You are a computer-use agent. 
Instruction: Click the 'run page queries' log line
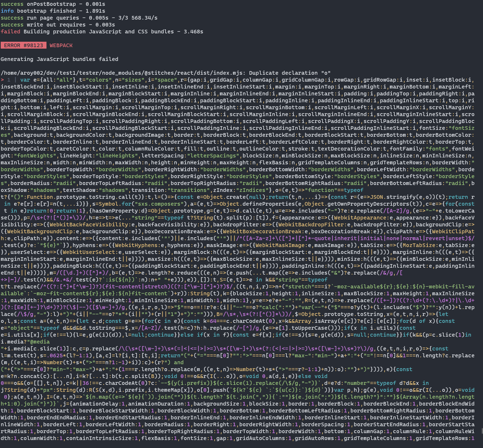click(x=79, y=18)
